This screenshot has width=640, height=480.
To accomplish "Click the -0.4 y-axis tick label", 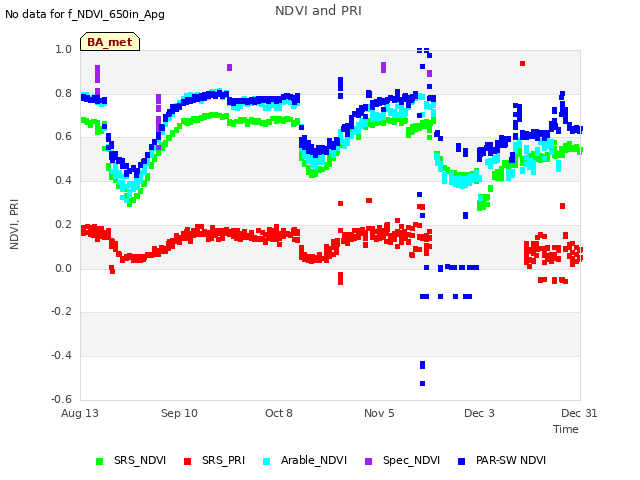I will pyautogui.click(x=62, y=356).
